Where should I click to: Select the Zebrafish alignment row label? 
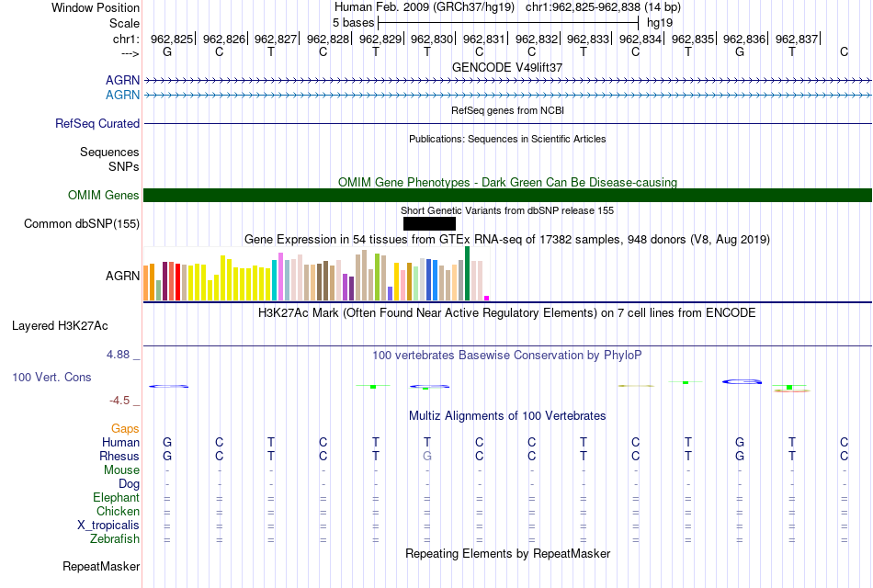click(x=115, y=539)
